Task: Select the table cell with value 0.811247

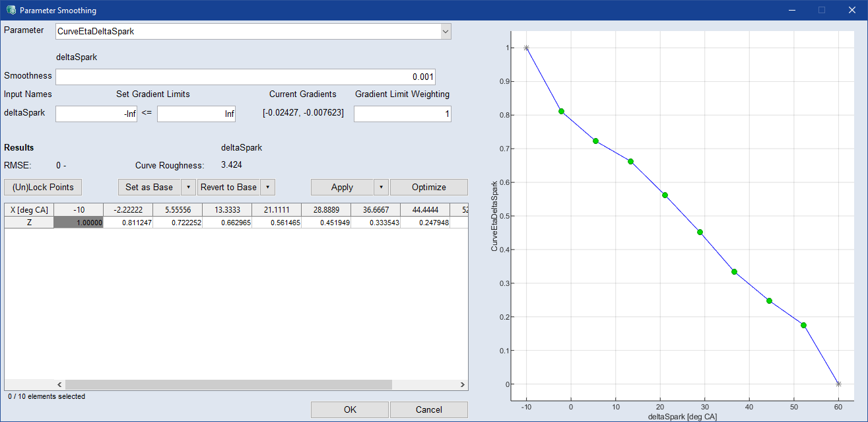Action: point(128,223)
